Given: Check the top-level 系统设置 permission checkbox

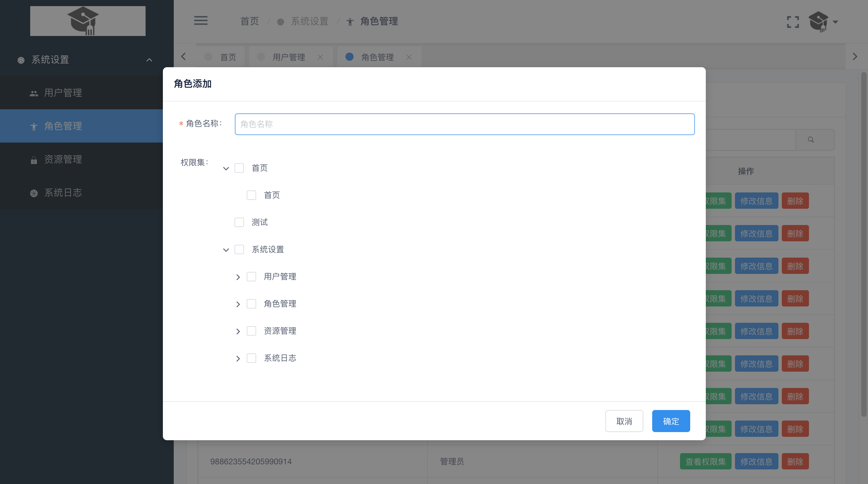Looking at the screenshot, I should tap(239, 249).
